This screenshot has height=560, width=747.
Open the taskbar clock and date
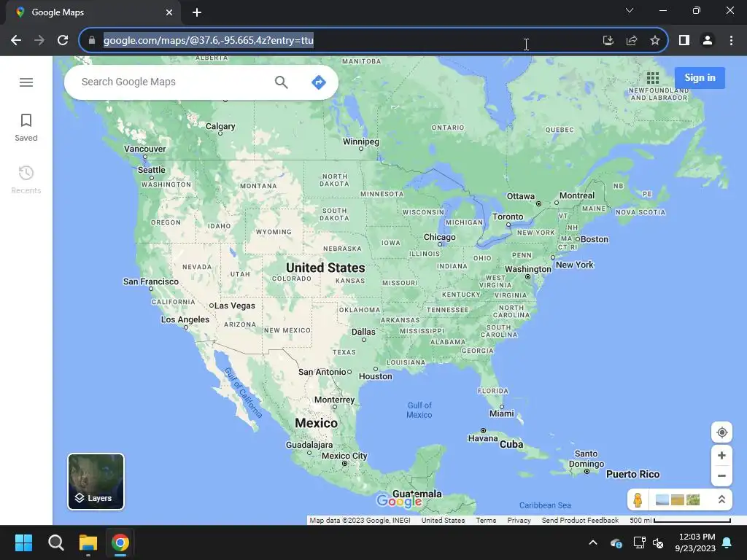[x=695, y=542]
